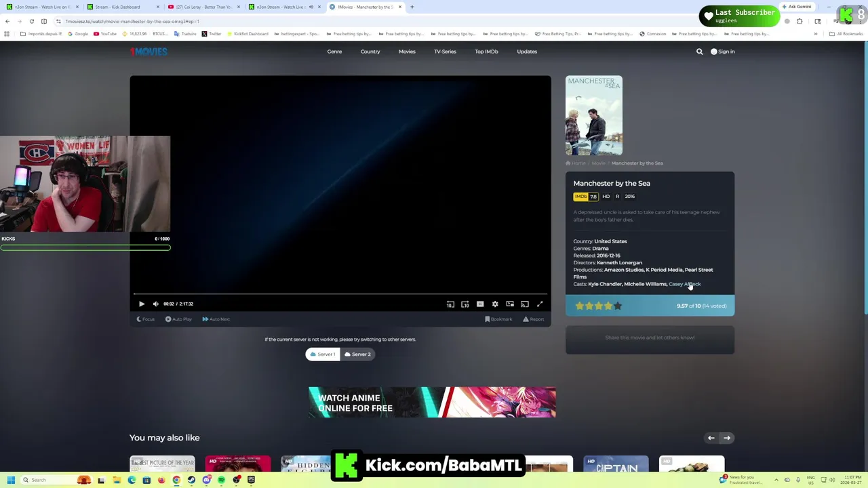Open the Michelle Williams cast link
The height and width of the screenshot is (488, 868).
pyautogui.click(x=645, y=284)
